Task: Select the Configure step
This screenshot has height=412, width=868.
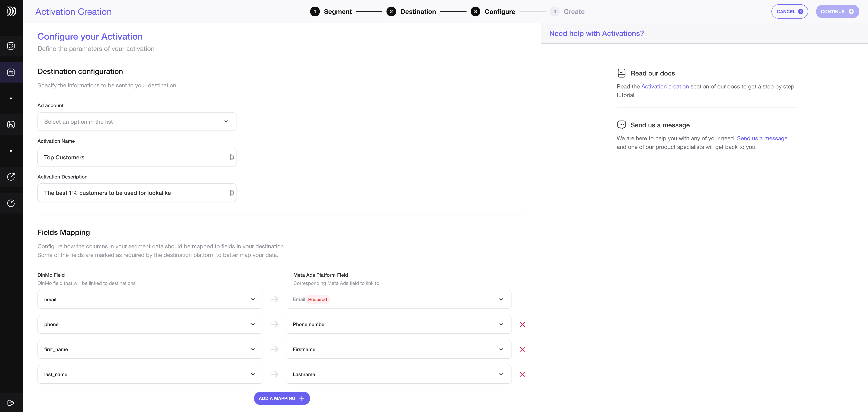Action: click(493, 11)
